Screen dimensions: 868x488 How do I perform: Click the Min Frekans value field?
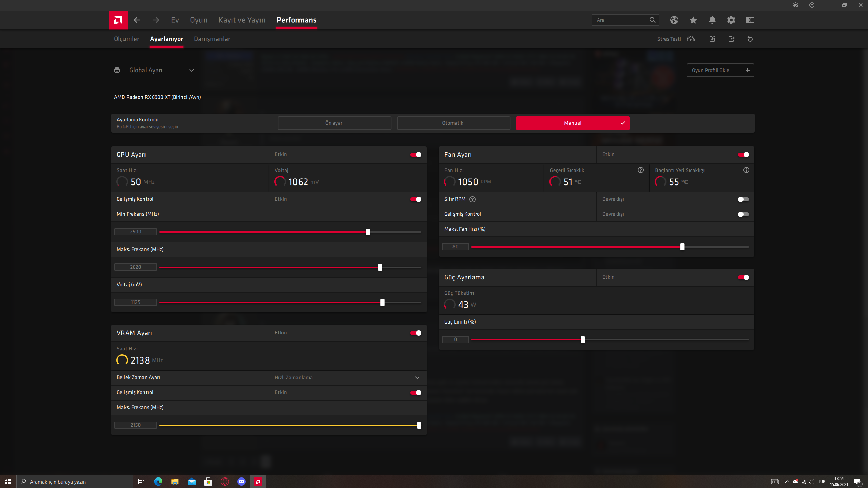[x=135, y=232]
